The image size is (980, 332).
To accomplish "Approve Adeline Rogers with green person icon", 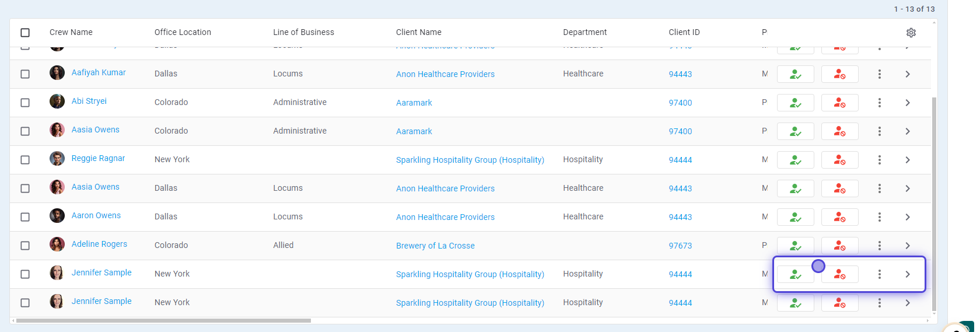I will click(796, 246).
